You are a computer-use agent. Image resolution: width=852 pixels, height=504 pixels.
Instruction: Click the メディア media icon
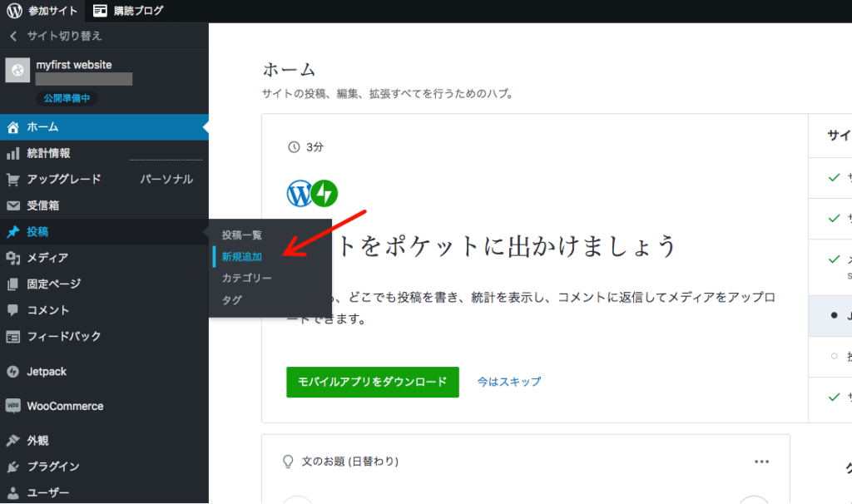pos(13,258)
